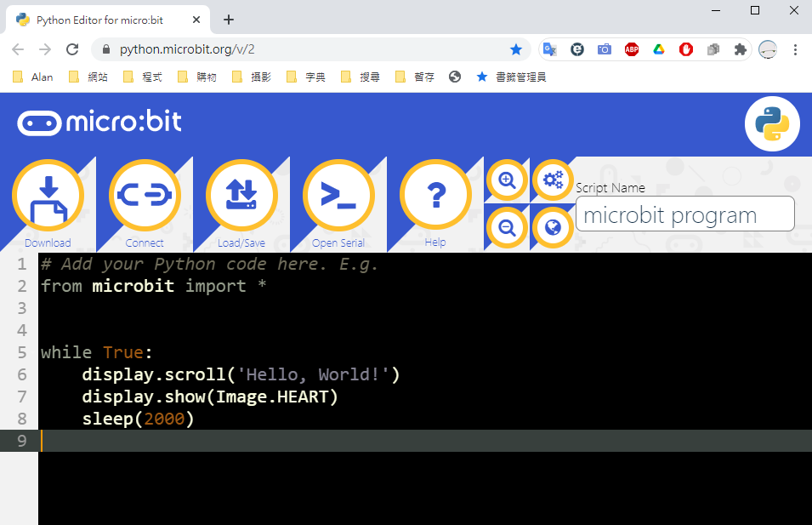Click the red stop-hand extension icon
This screenshot has width=812, height=525.
[x=685, y=49]
